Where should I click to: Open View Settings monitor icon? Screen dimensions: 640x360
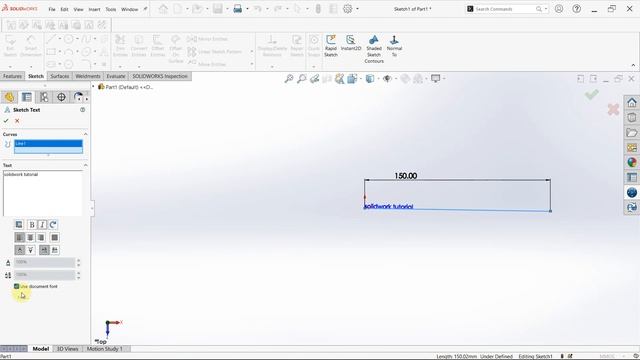(x=436, y=78)
